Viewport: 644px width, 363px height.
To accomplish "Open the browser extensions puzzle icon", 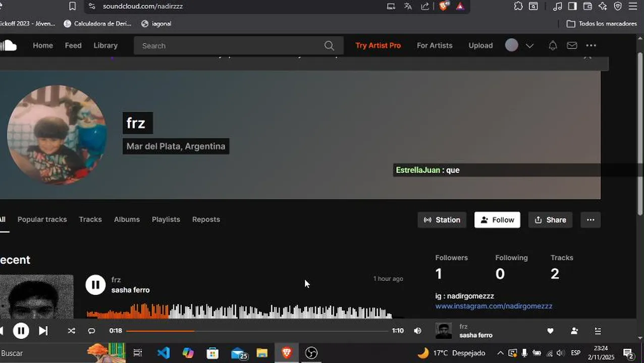I will tap(518, 6).
